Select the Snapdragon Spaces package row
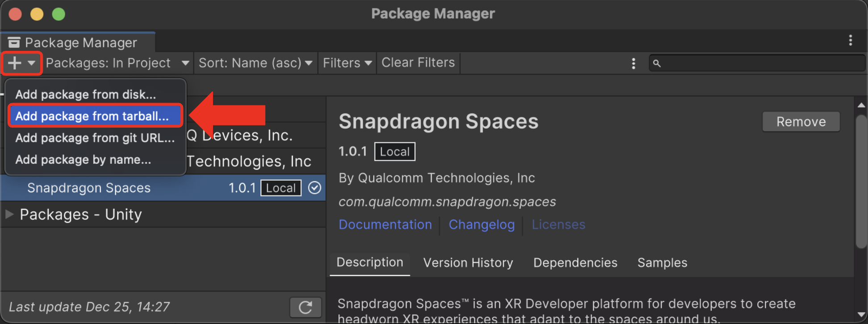 pyautogui.click(x=163, y=188)
